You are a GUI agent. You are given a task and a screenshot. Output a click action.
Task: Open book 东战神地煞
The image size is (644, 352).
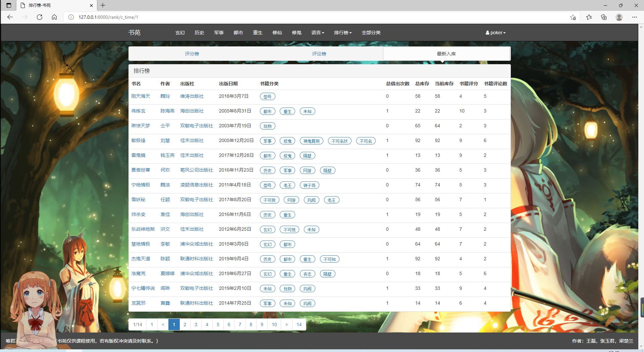(x=143, y=229)
